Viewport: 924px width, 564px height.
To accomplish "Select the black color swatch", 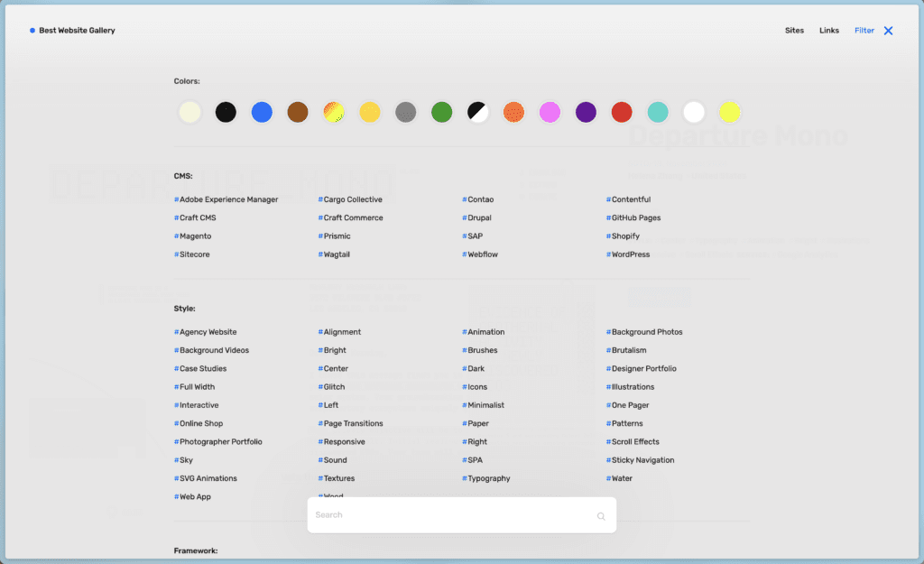I will [226, 113].
